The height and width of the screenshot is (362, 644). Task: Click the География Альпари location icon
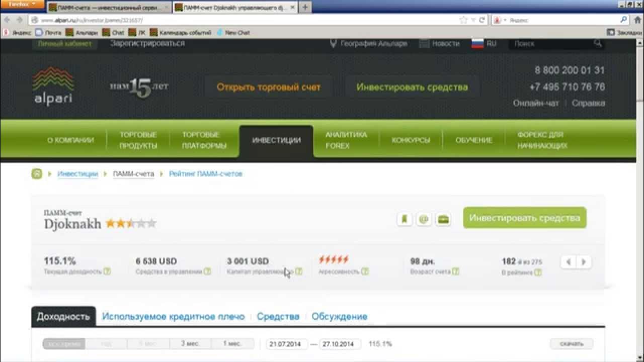click(x=333, y=44)
